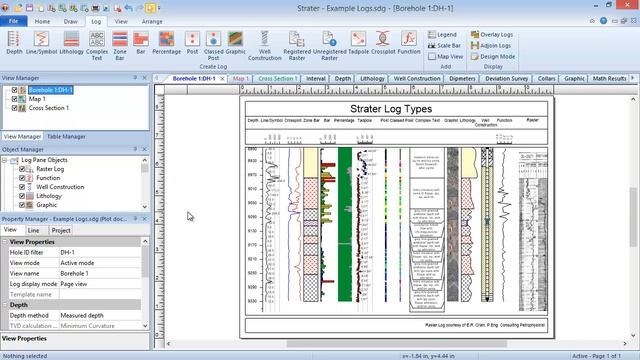This screenshot has height=360, width=640.
Task: Open the Line tab in Property Manager
Action: pyautogui.click(x=33, y=231)
